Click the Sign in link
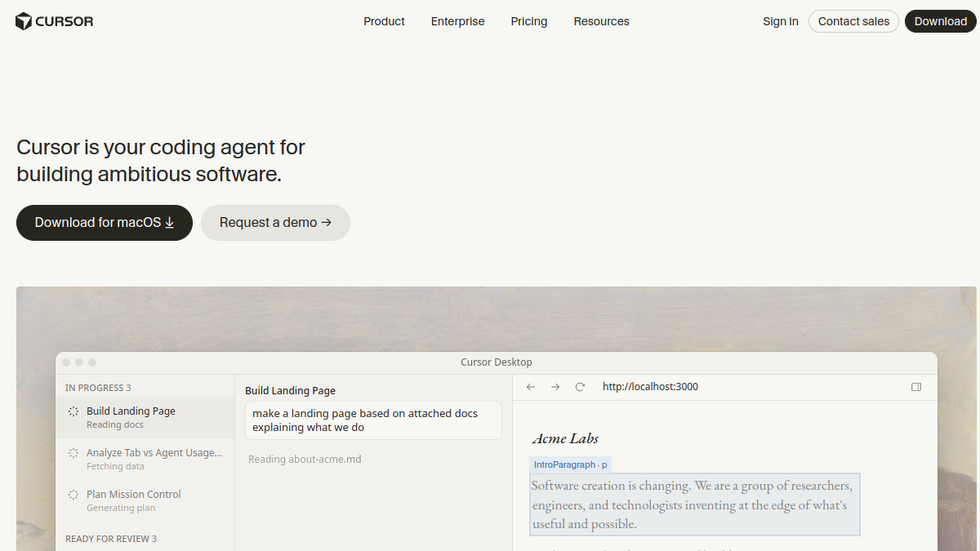This screenshot has height=551, width=980. click(781, 21)
